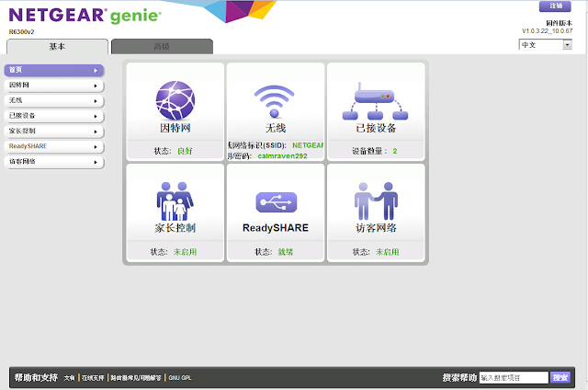Switch to the 高级 tab
588x390 pixels.
162,47
